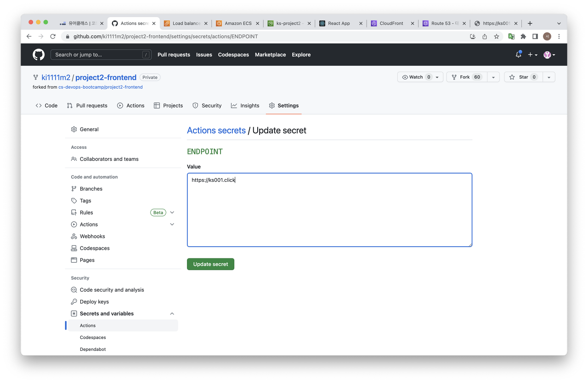Open the project2-frontend repository link
588x383 pixels.
click(x=106, y=77)
